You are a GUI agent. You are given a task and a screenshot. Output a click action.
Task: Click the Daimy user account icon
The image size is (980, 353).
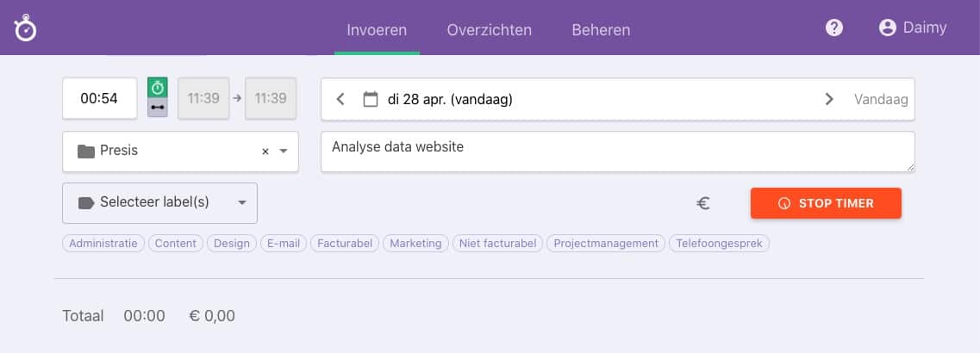point(887,28)
